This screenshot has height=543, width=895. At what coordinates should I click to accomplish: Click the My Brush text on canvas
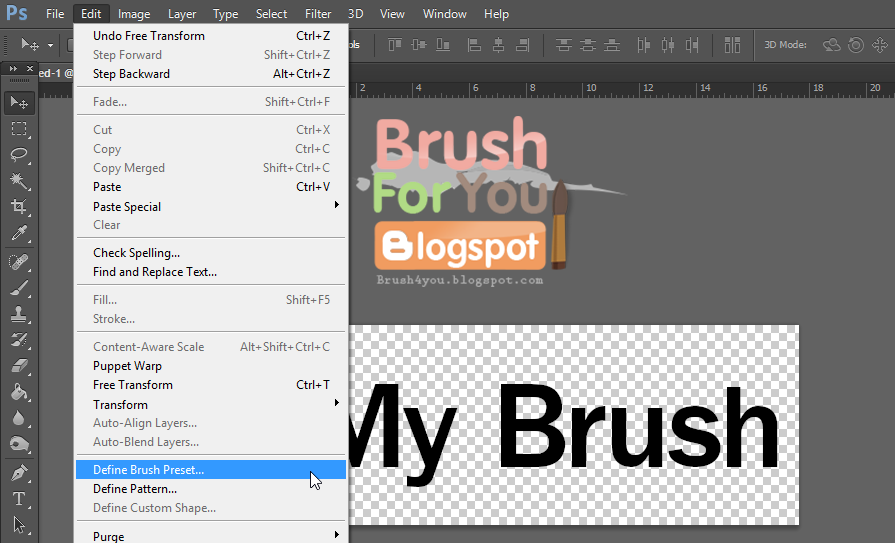564,434
